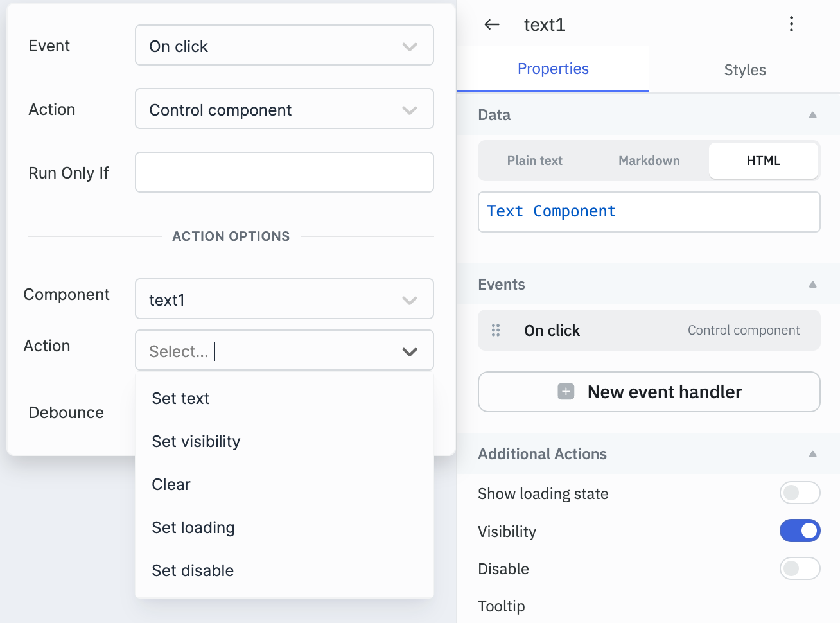Choose Set visibility from the action list
Image resolution: width=840 pixels, height=623 pixels.
[196, 442]
